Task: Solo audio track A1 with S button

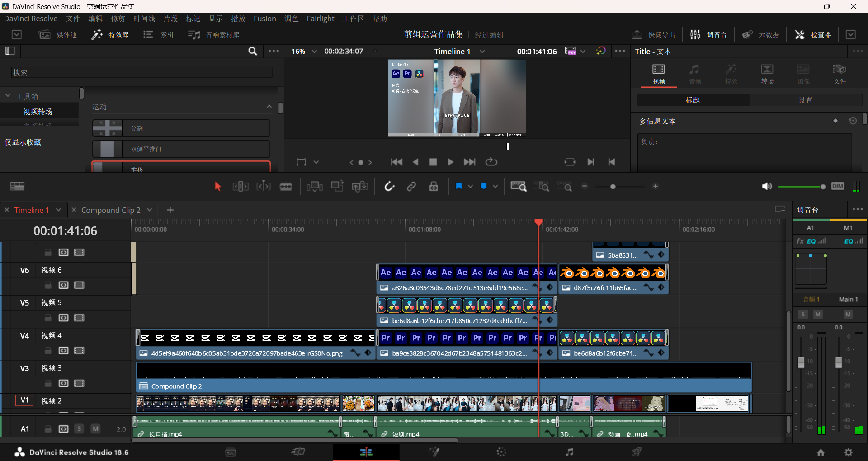Action: tap(80, 428)
